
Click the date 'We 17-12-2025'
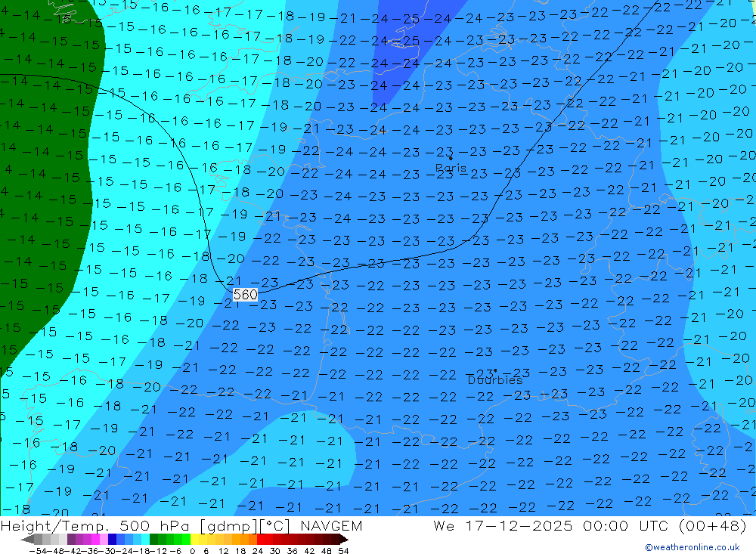pyautogui.click(x=503, y=525)
